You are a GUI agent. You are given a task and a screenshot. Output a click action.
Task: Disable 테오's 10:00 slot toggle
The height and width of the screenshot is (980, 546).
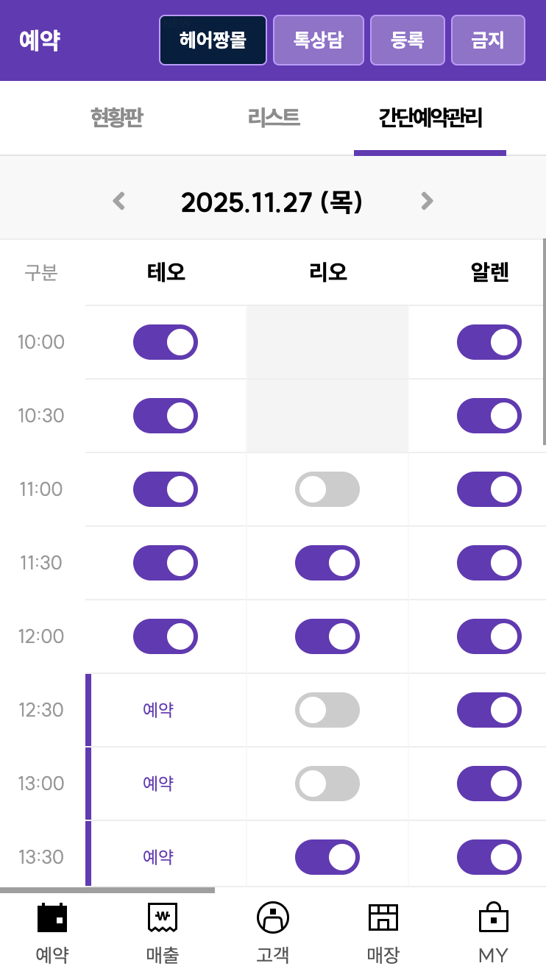(x=166, y=342)
